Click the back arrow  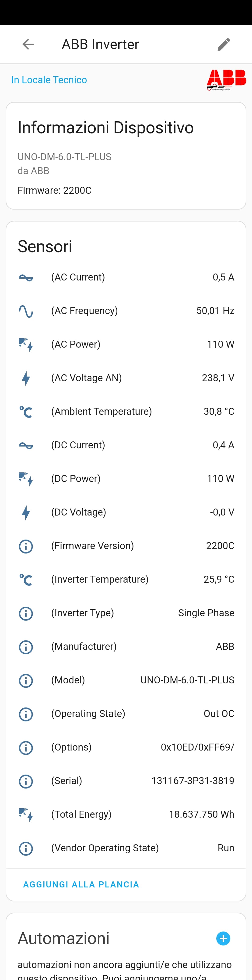(28, 44)
